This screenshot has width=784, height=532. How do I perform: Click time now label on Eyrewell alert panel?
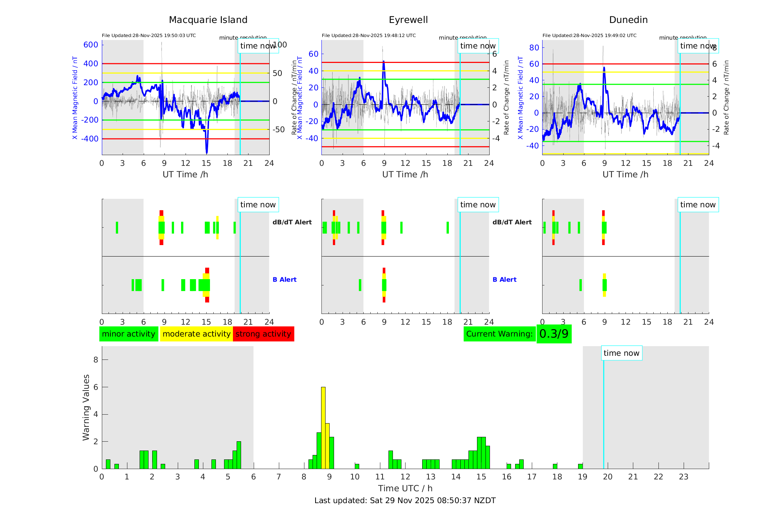(x=478, y=205)
